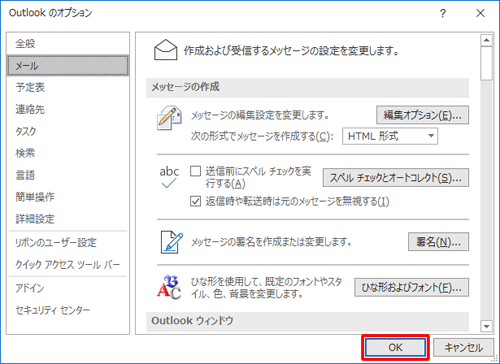Open スペル チェックとオートコレクト(S)... button
Screen dimensions: 500x364
tap(396, 178)
